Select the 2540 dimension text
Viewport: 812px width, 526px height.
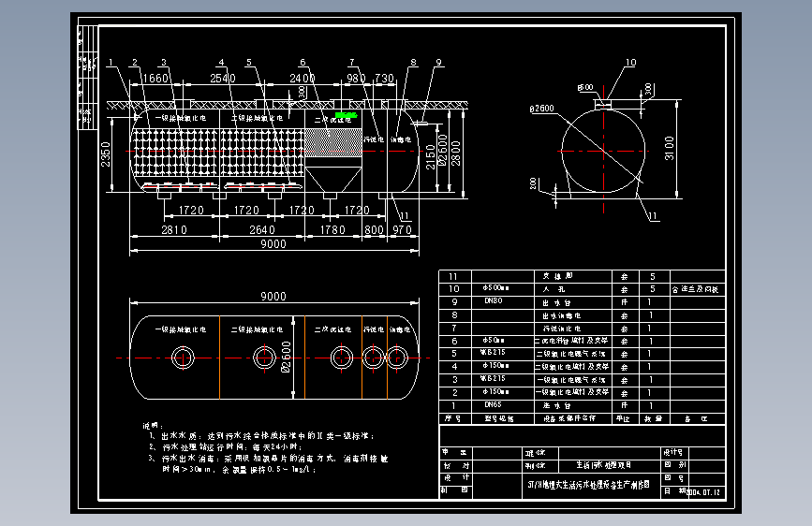[223, 79]
